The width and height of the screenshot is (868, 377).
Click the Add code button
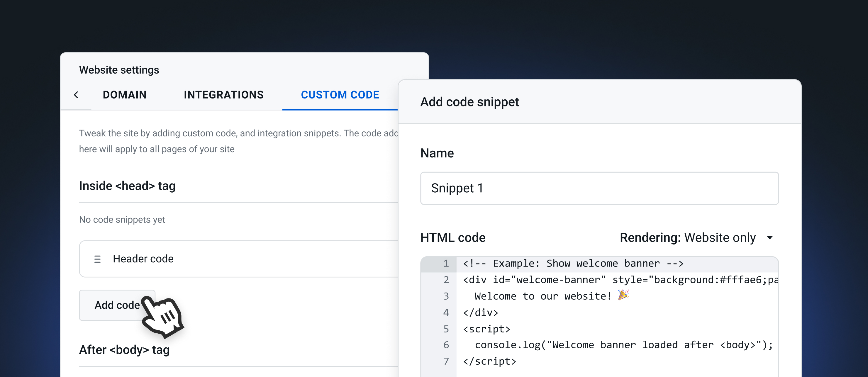point(117,305)
